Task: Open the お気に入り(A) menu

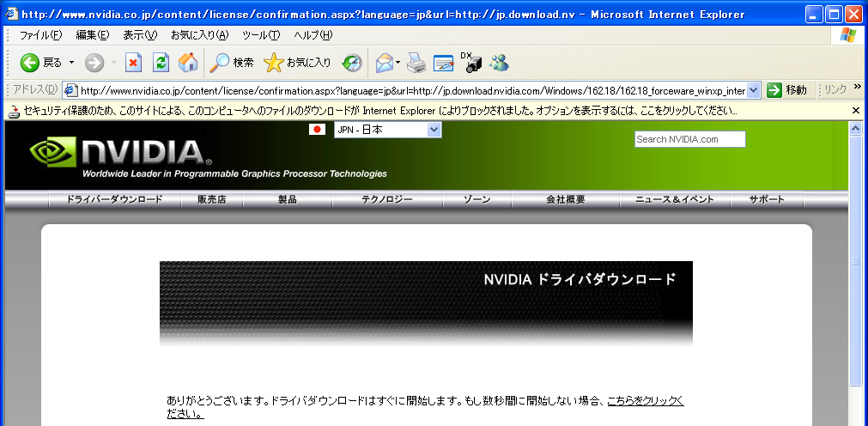Action: [199, 35]
